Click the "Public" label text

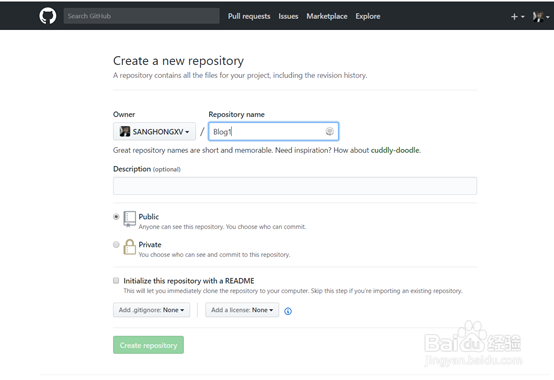tap(148, 216)
